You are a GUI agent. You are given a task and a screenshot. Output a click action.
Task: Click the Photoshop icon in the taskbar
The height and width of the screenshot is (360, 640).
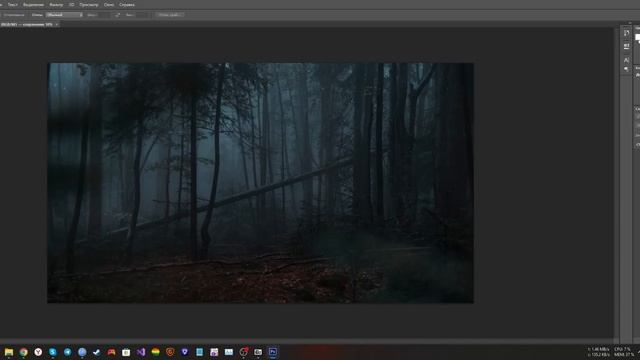point(273,352)
